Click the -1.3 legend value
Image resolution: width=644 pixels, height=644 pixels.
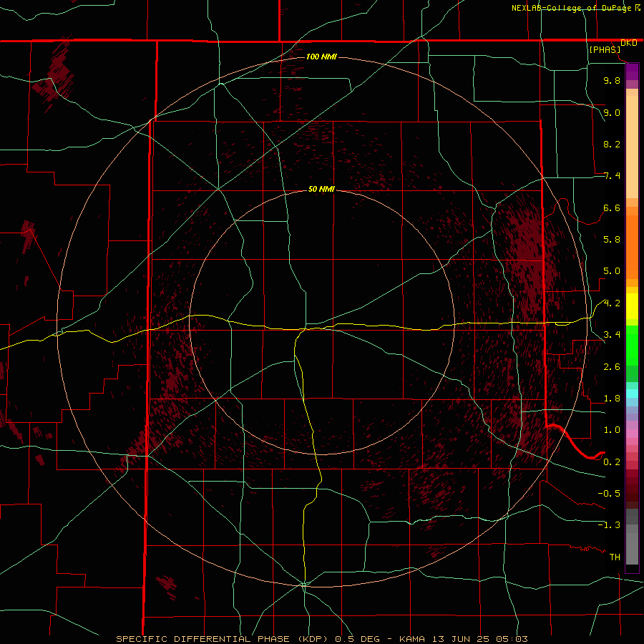coord(609,525)
